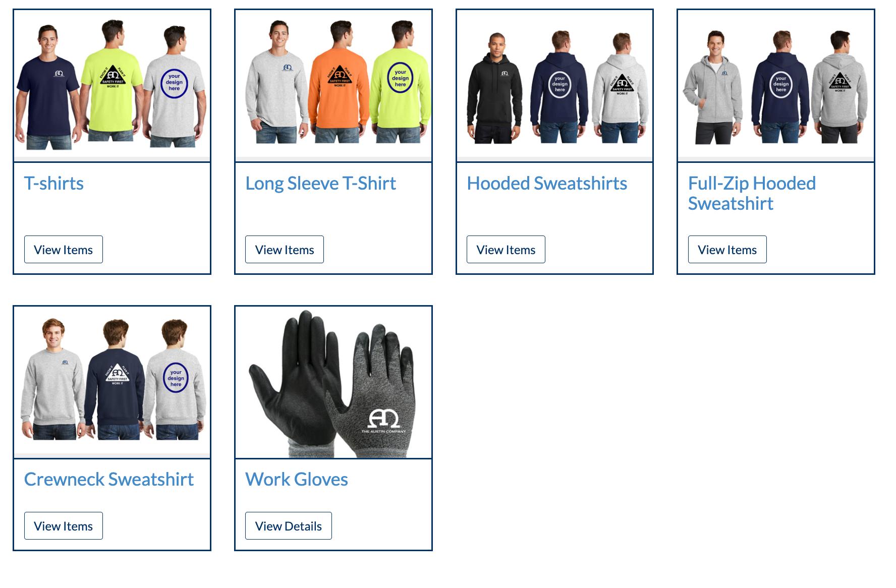Follow the Full-Zip Hooded Sweatshirt title link

[752, 193]
